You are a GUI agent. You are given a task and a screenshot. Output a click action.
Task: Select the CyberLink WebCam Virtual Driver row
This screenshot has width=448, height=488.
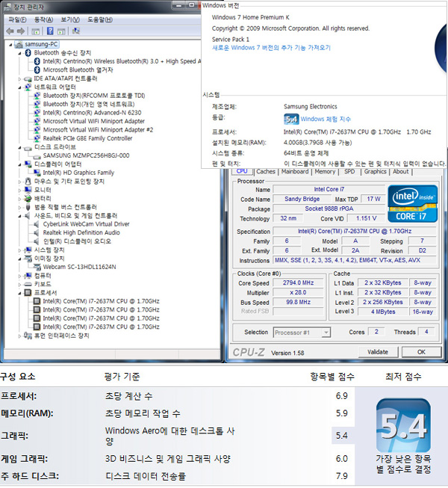point(86,224)
